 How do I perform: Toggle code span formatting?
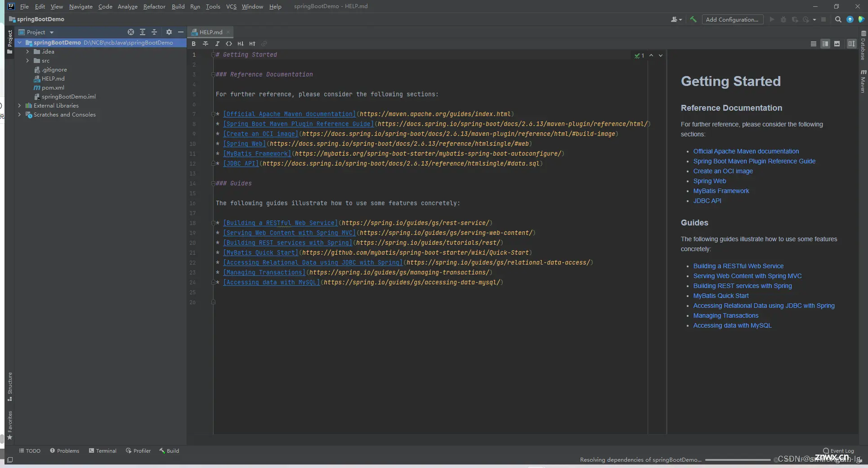229,44
